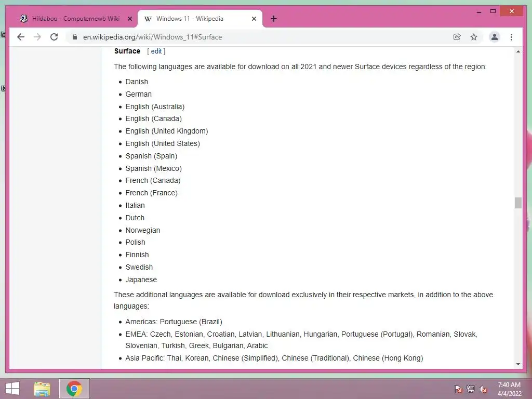
Task: Click scrollbar up arrow
Action: click(518, 51)
